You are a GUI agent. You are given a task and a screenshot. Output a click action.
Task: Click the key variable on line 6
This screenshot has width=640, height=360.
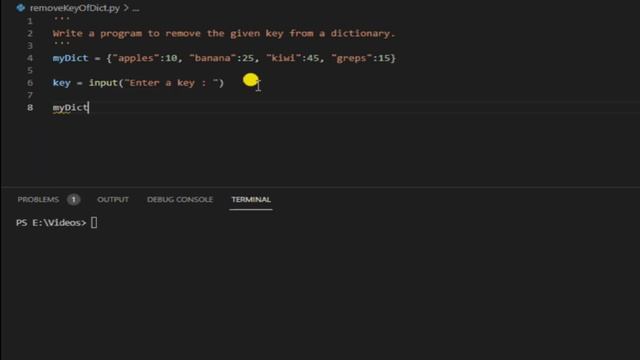pyautogui.click(x=62, y=83)
